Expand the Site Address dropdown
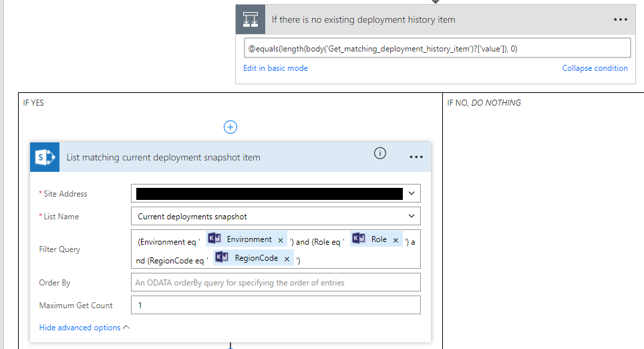This screenshot has height=349, width=644. pyautogui.click(x=412, y=194)
